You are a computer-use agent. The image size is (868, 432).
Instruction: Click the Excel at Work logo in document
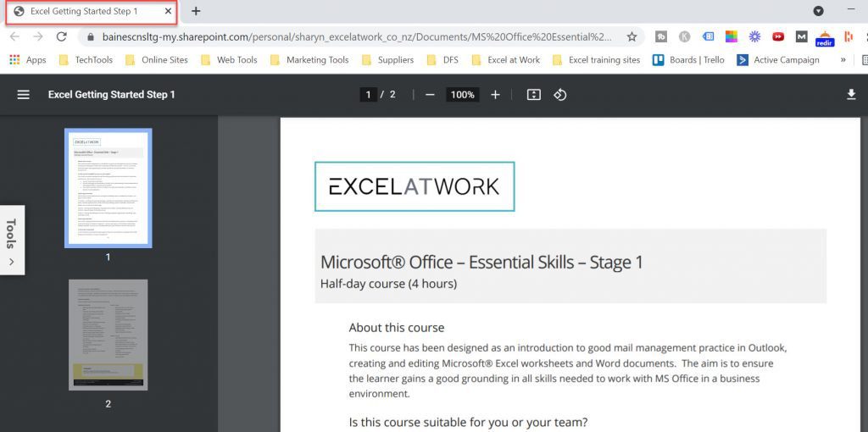click(x=414, y=186)
